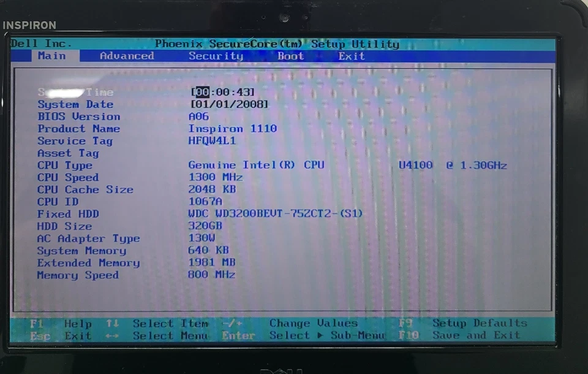Click BIOS version value A06
Image resolution: width=588 pixels, height=374 pixels.
(198, 116)
